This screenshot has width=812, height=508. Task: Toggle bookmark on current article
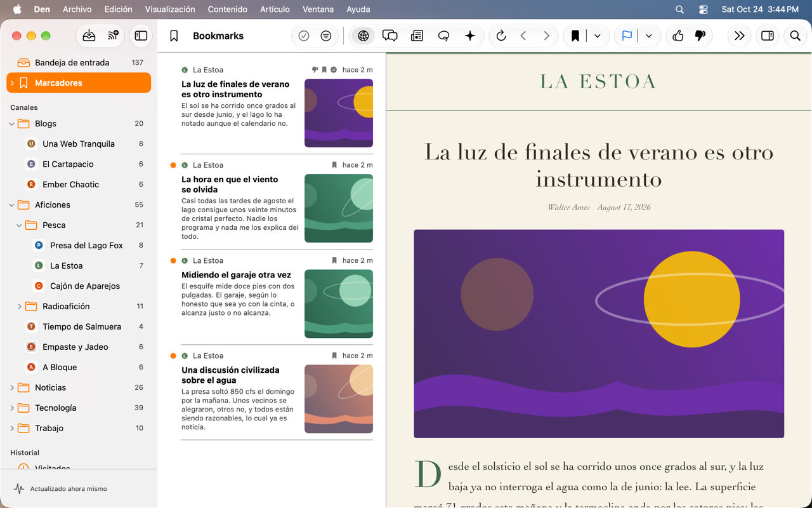(x=575, y=36)
